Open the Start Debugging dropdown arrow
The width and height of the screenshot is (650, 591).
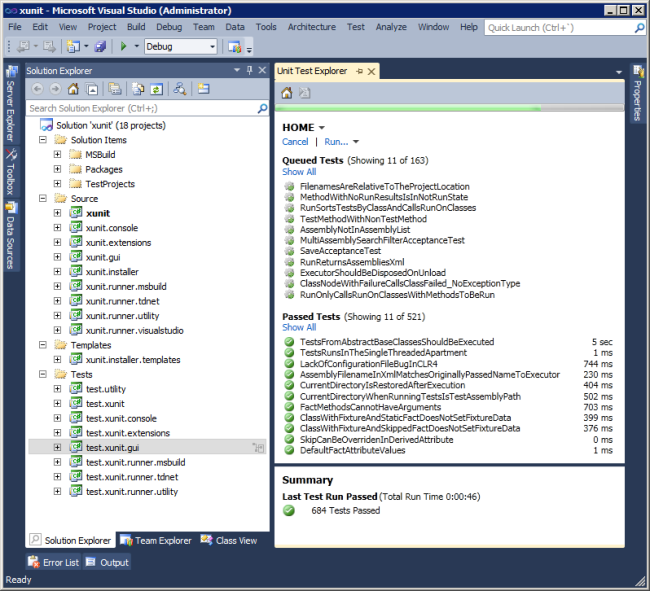point(136,46)
